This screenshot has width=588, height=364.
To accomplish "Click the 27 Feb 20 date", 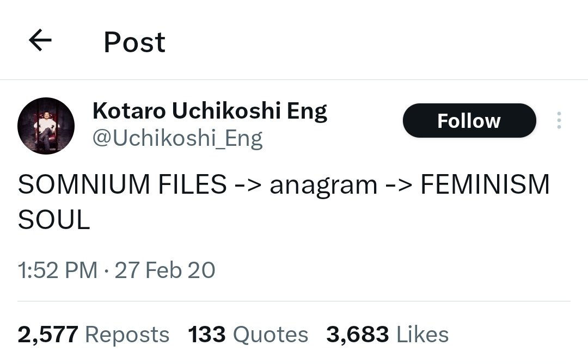I will point(165,270).
